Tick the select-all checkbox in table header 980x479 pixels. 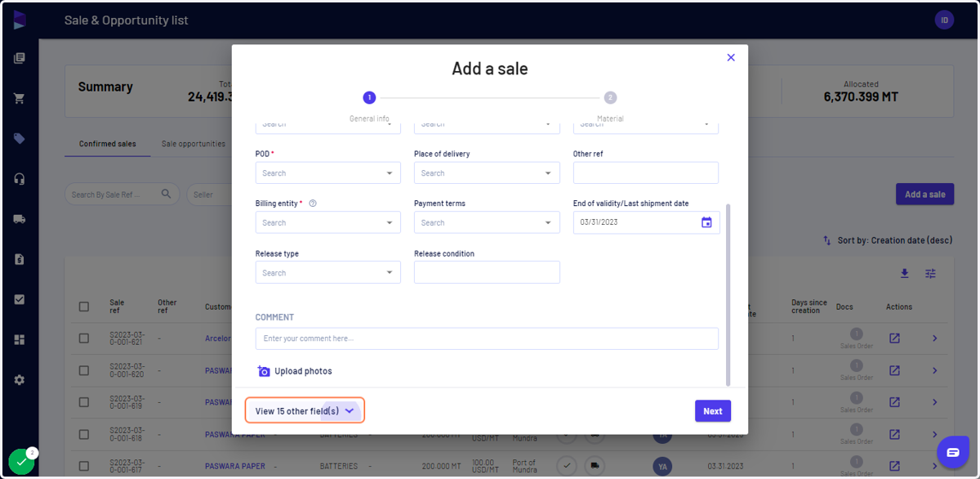tap(84, 307)
